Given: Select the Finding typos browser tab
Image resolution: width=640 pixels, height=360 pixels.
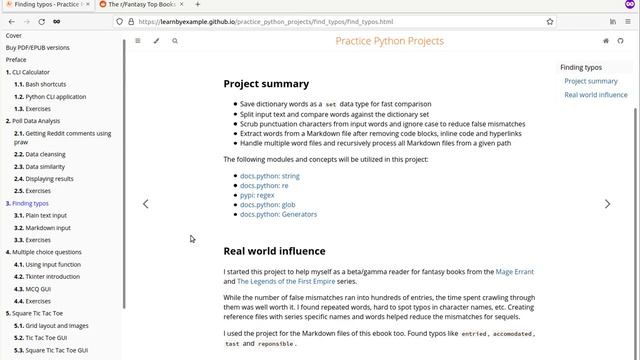Looking at the screenshot, I should pos(48,4).
